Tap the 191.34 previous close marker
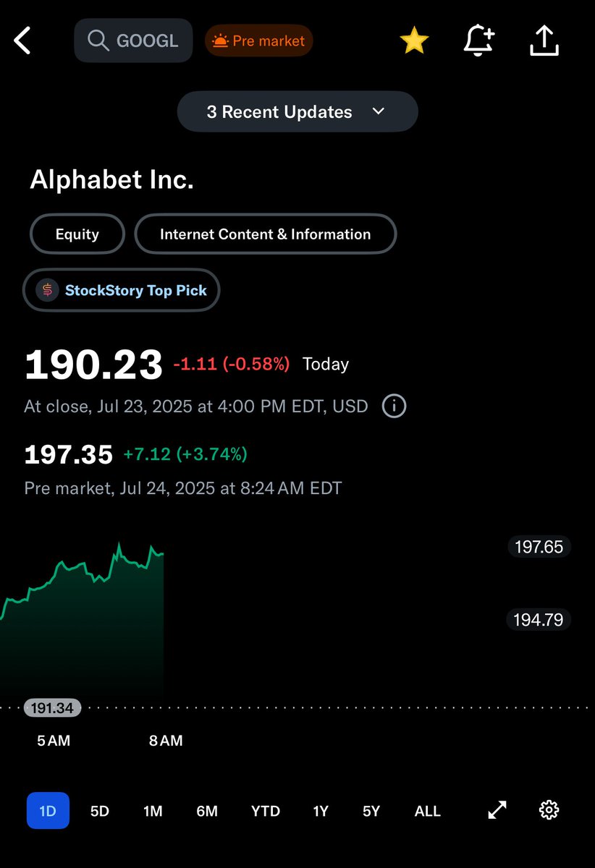595x868 pixels. click(52, 708)
